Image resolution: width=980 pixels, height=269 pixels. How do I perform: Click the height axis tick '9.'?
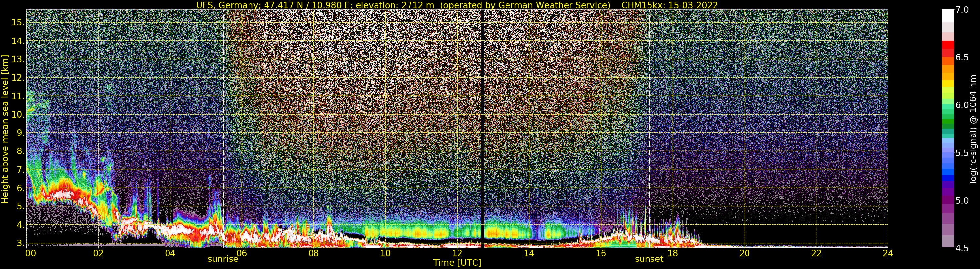pos(21,133)
